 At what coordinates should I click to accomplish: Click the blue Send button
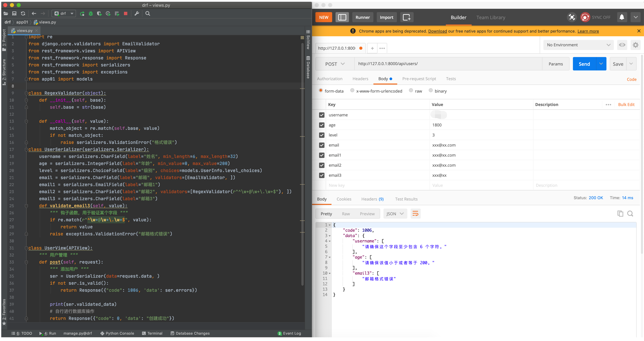click(x=584, y=64)
